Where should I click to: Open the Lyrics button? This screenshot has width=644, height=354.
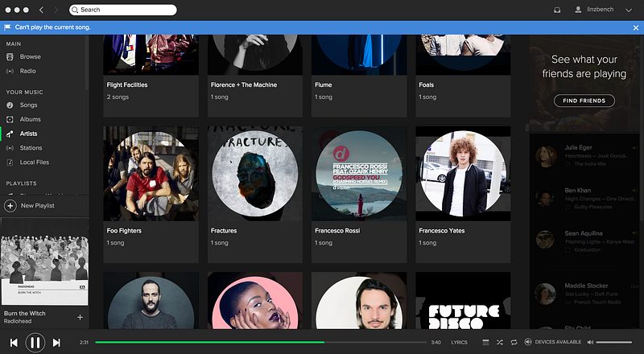[459, 342]
